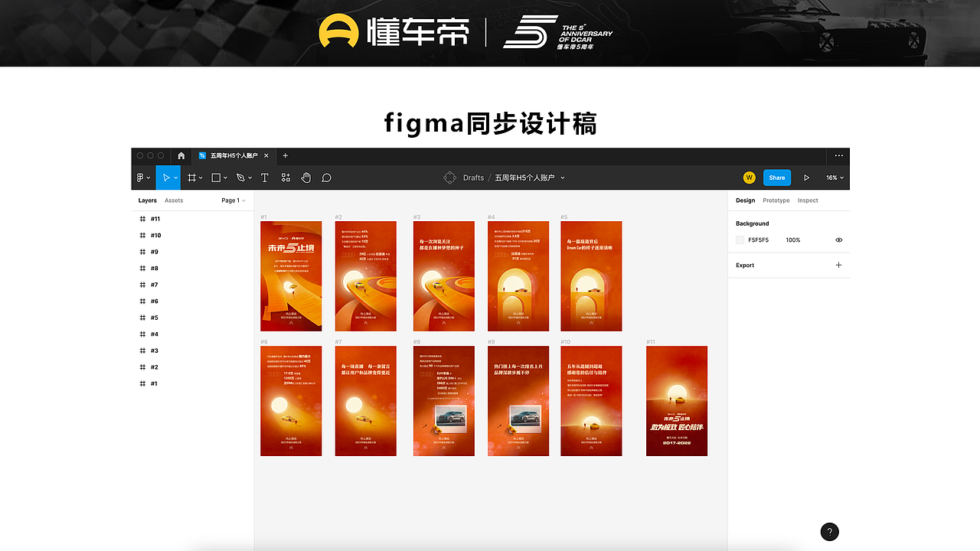This screenshot has width=980, height=551.
Task: Click the background color swatch F5F5F5
Action: pos(740,240)
